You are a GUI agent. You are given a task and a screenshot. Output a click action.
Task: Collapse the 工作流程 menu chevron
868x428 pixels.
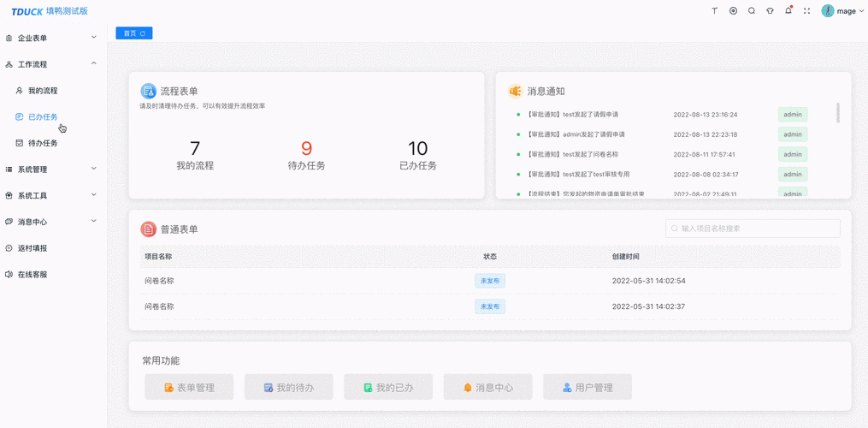[93, 63]
